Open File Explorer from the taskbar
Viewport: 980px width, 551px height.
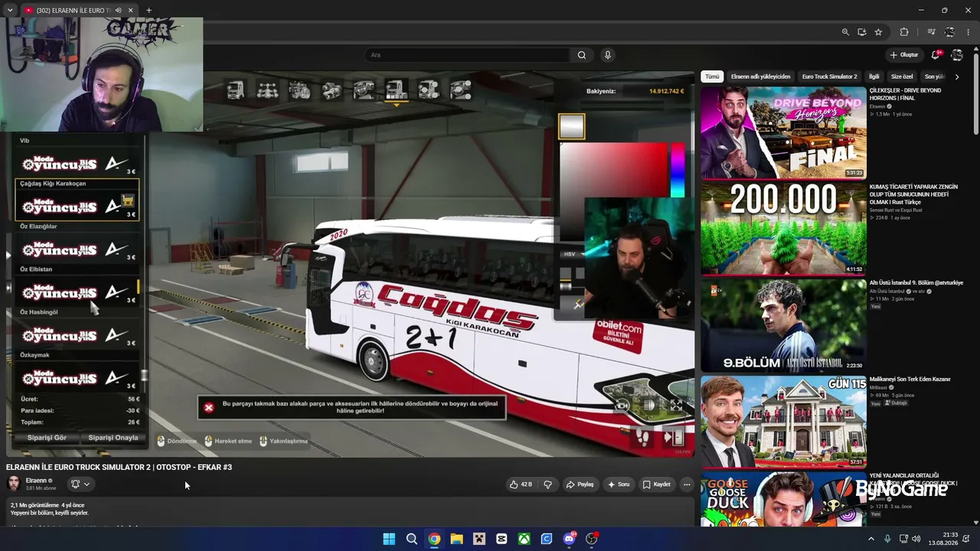(x=456, y=539)
